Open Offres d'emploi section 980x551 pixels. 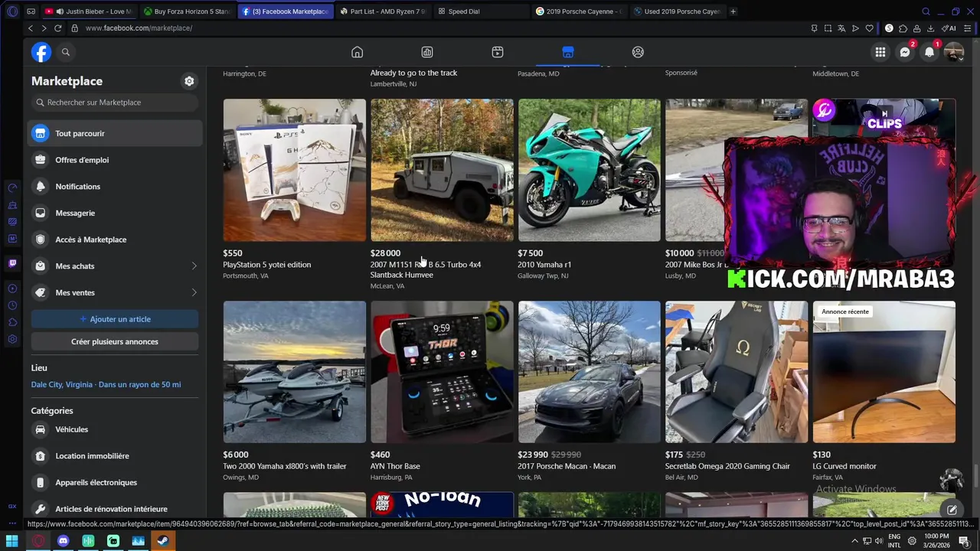click(115, 160)
